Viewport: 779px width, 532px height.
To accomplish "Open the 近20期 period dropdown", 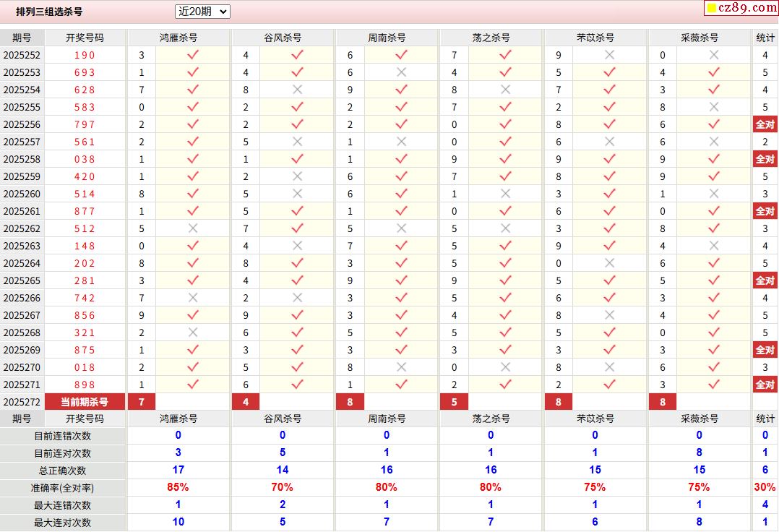I will 202,12.
